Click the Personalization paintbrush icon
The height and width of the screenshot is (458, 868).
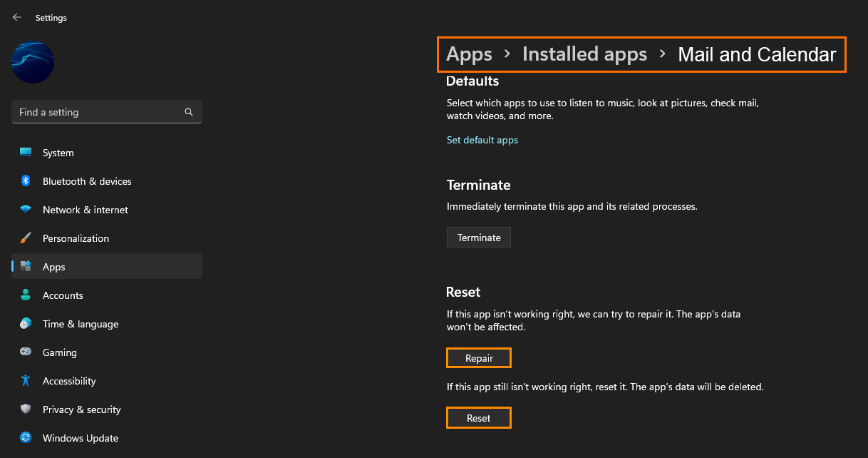(26, 238)
